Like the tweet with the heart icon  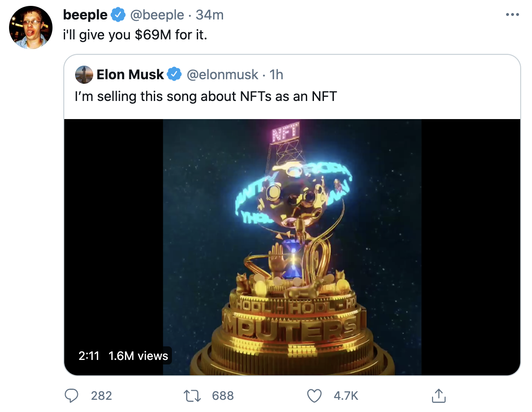314,396
